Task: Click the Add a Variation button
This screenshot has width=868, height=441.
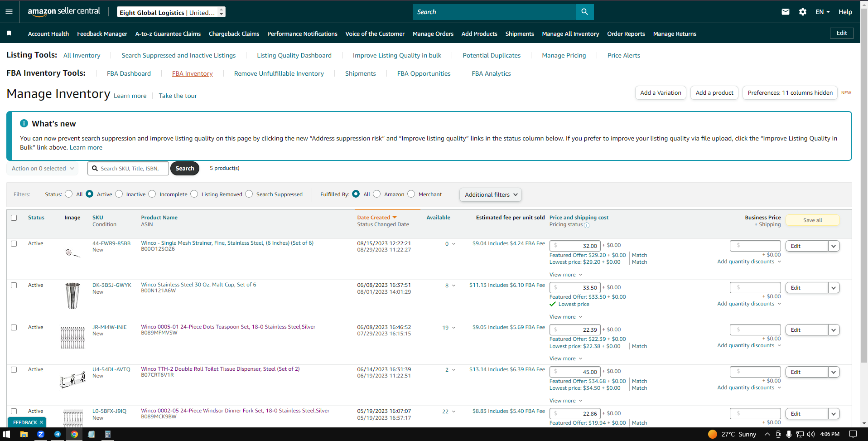Action: (661, 92)
